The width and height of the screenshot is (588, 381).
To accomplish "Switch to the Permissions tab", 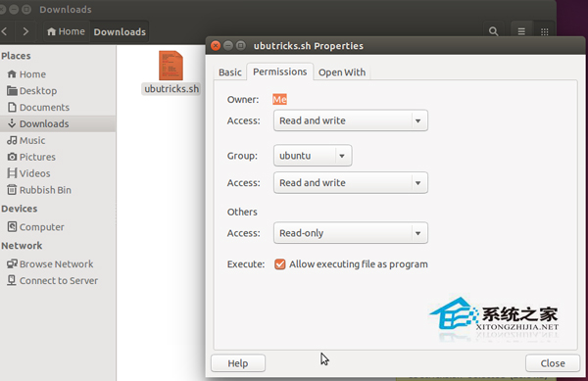I will click(279, 71).
